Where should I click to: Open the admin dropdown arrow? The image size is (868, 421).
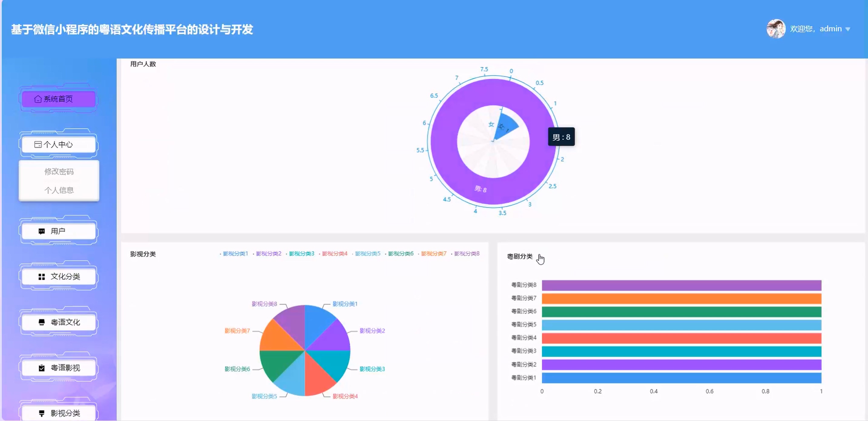point(848,29)
